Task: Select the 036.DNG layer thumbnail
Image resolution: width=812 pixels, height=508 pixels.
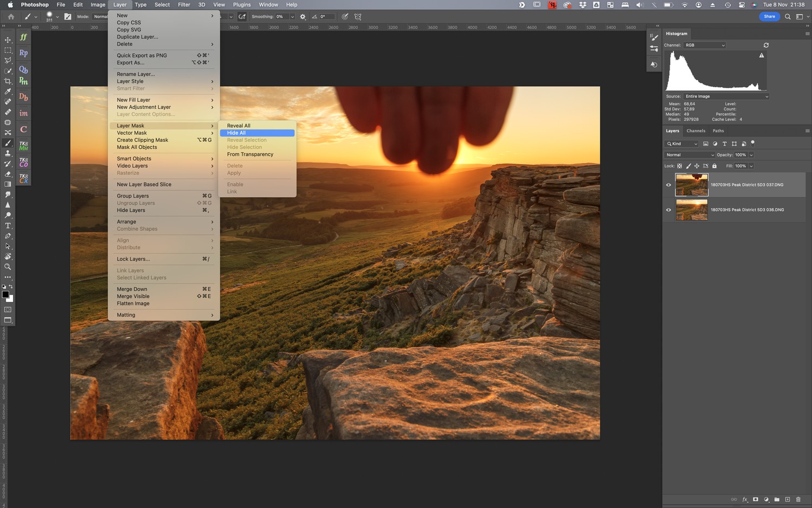Action: [x=691, y=210]
